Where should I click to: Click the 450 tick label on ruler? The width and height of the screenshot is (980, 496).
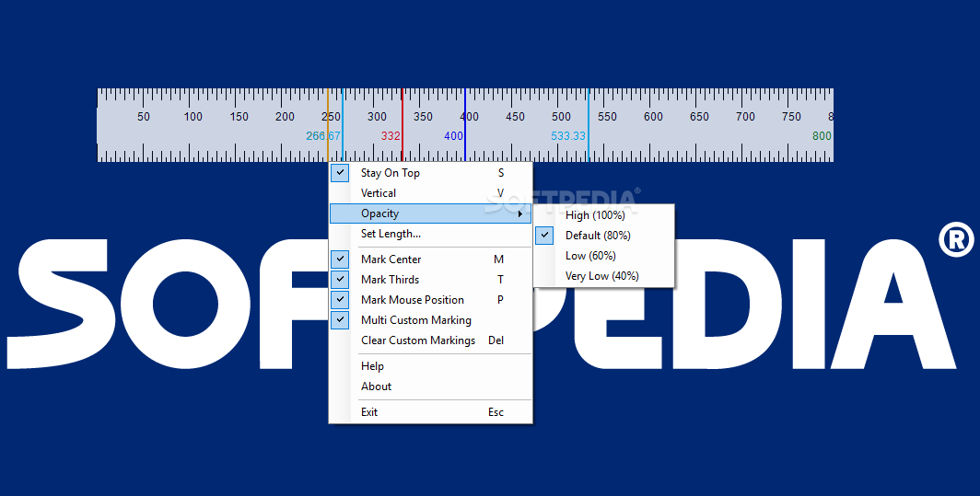(x=515, y=116)
